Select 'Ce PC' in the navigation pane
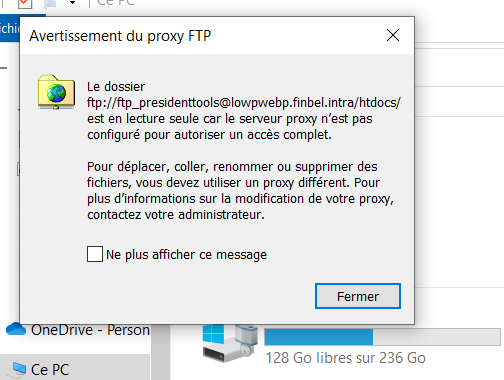504x380 pixels. click(x=75, y=369)
